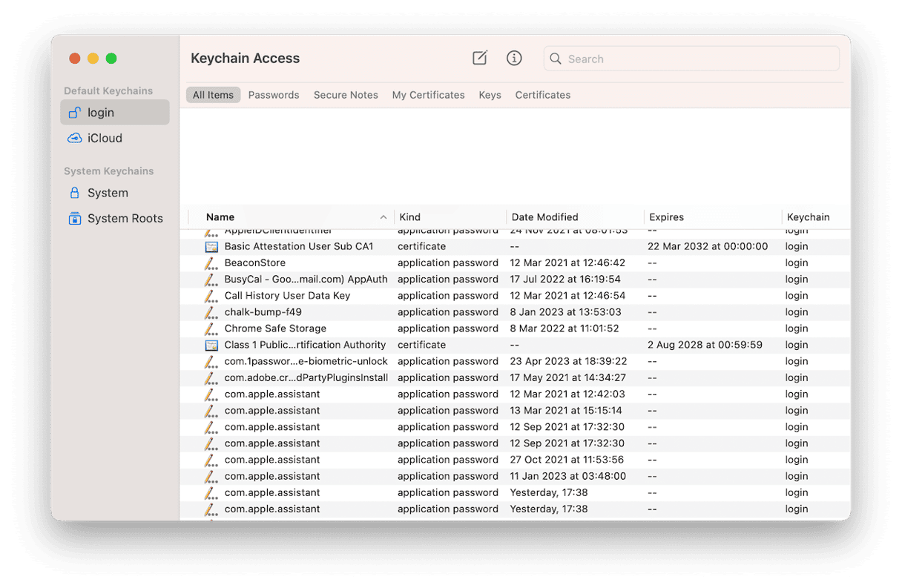Show the My Certificates tab
Image resolution: width=902 pixels, height=588 pixels.
(x=428, y=95)
